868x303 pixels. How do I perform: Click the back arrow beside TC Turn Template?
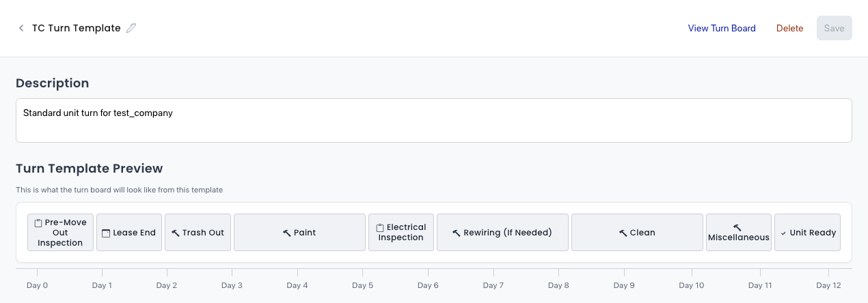pos(21,28)
